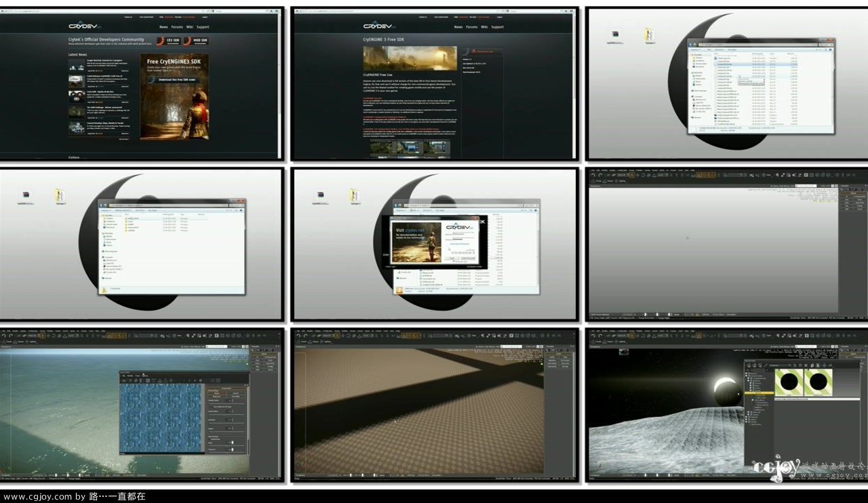Select the right material preview sphere thumbnail

818,384
